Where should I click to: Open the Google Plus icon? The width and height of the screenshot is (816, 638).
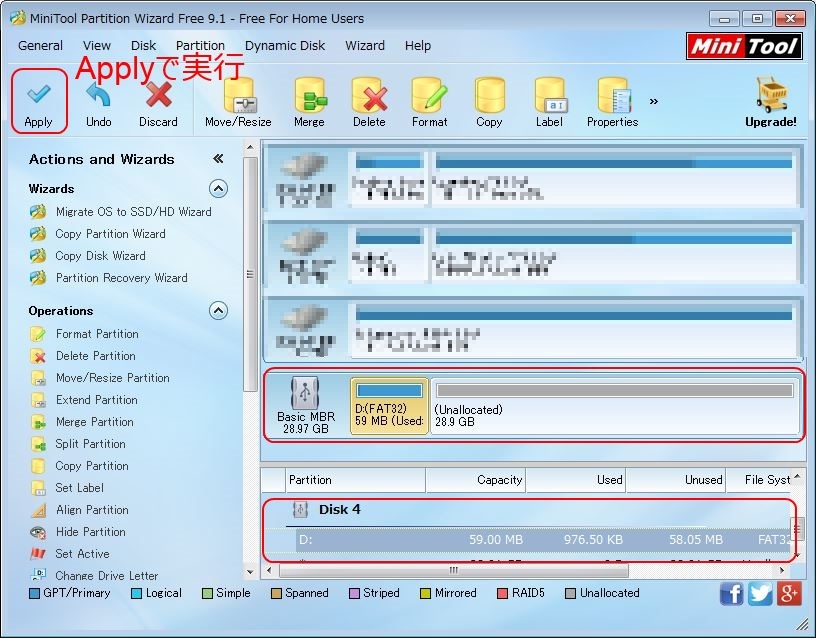[x=789, y=593]
